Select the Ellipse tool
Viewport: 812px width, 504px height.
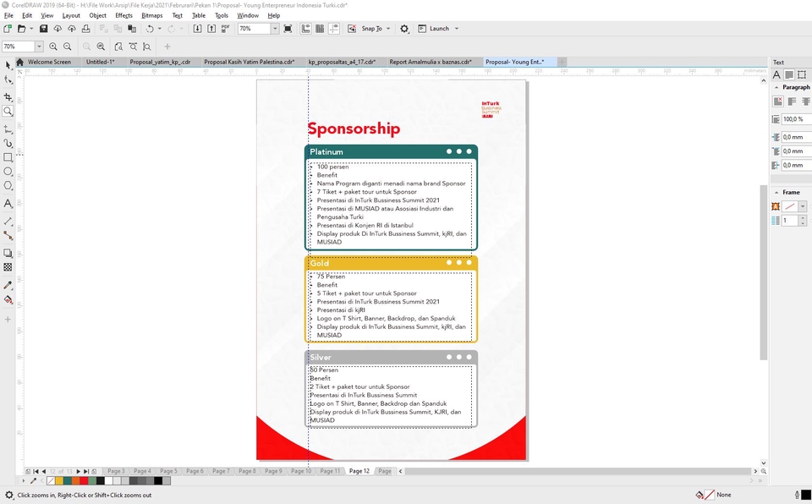(8, 172)
